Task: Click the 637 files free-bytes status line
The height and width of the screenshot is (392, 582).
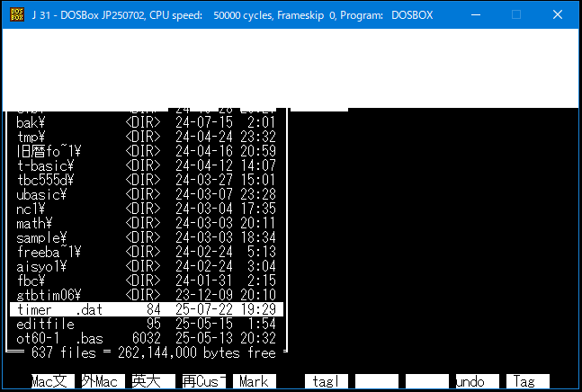Action: pyautogui.click(x=153, y=352)
